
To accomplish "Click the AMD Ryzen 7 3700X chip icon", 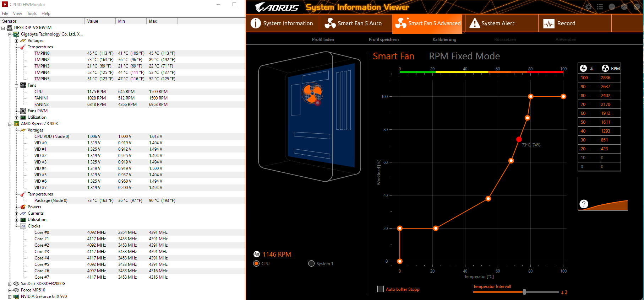I will coord(16,124).
